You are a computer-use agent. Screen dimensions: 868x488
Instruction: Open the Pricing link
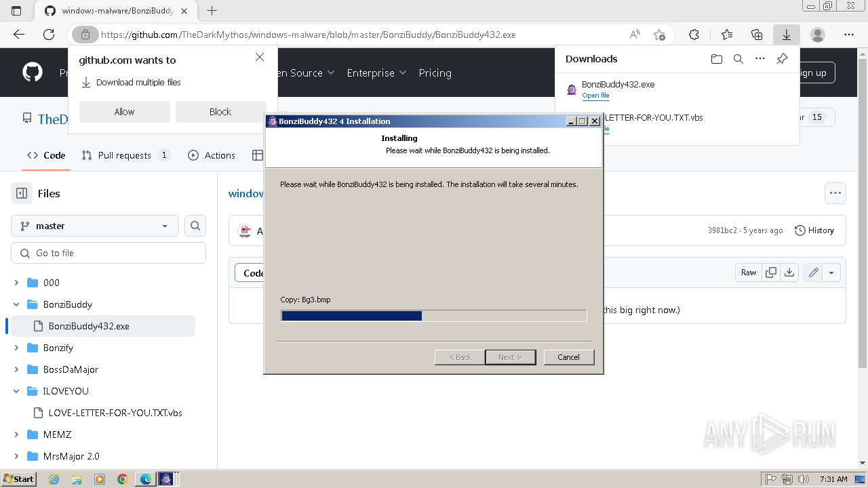tap(435, 73)
